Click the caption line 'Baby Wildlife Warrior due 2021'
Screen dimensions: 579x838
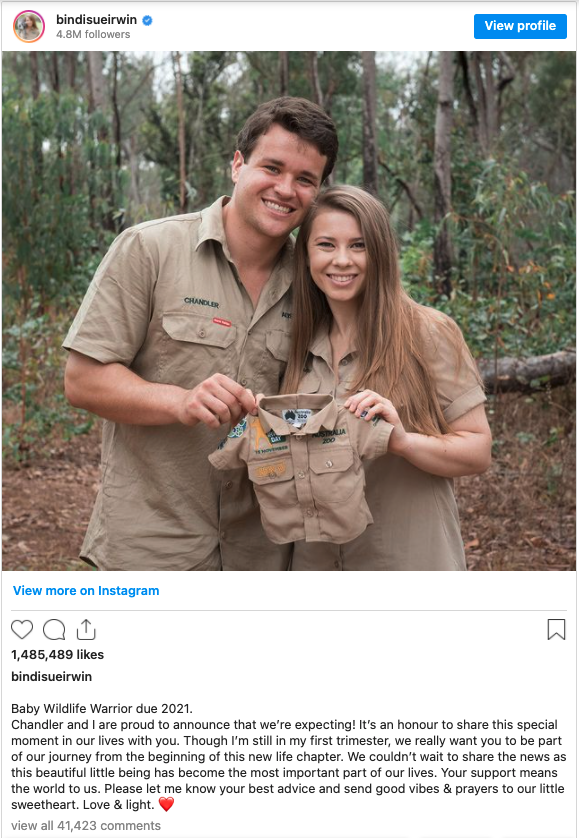(102, 709)
